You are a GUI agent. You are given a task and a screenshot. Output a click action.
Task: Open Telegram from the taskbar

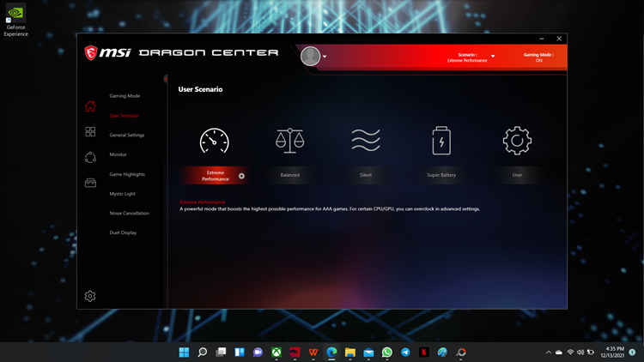[405, 353]
